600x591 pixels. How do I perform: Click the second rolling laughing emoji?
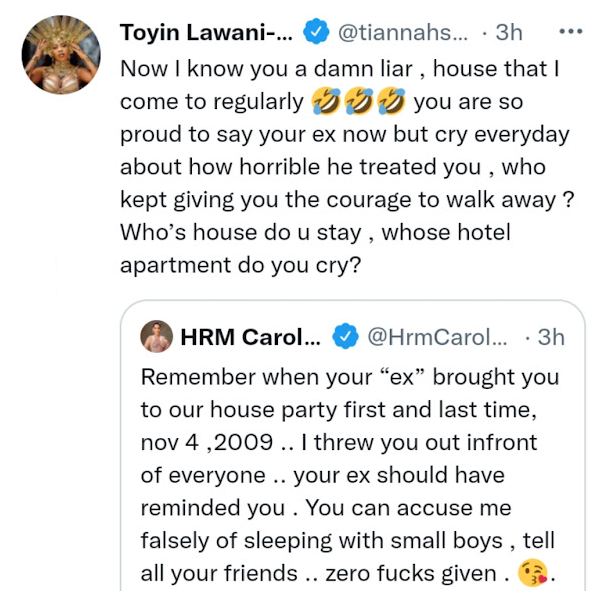[x=359, y=101]
